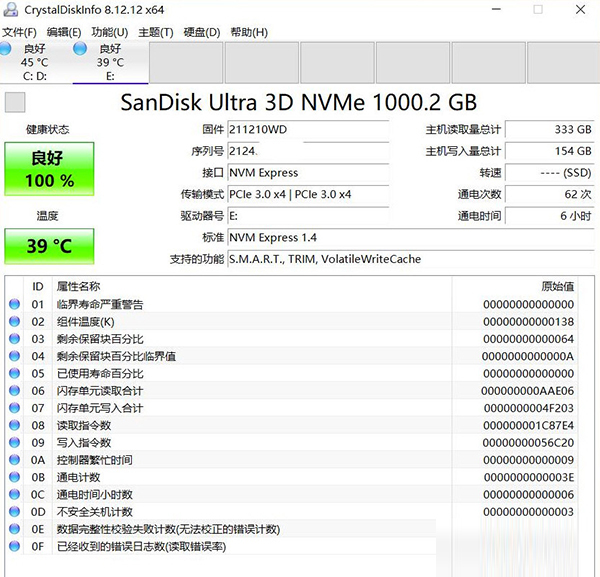Switch to the C: D: disk tab

point(35,61)
